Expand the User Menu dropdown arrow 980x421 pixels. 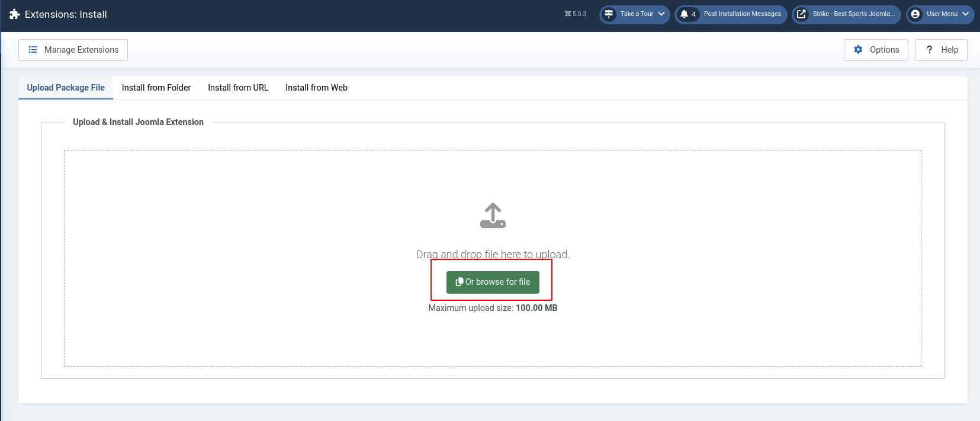point(965,14)
